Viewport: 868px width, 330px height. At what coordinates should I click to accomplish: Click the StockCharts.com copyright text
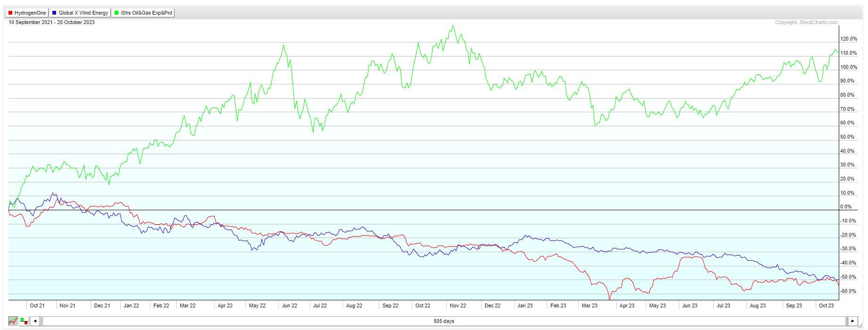click(x=806, y=22)
